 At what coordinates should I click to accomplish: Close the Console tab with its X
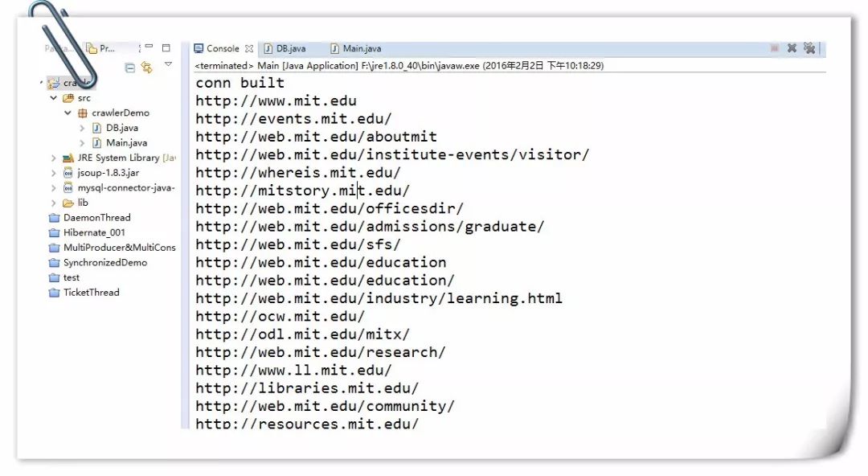(x=249, y=49)
